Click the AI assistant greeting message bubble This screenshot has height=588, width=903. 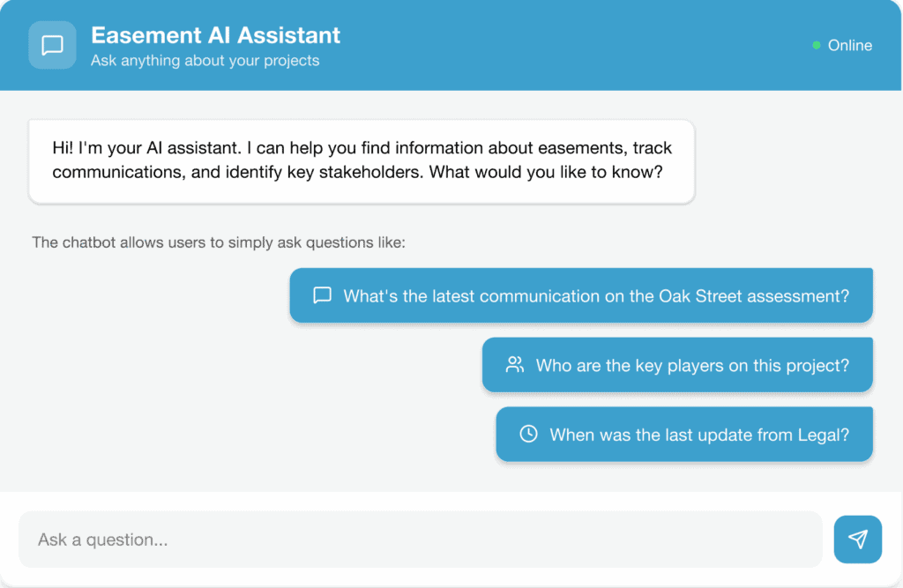(x=362, y=160)
